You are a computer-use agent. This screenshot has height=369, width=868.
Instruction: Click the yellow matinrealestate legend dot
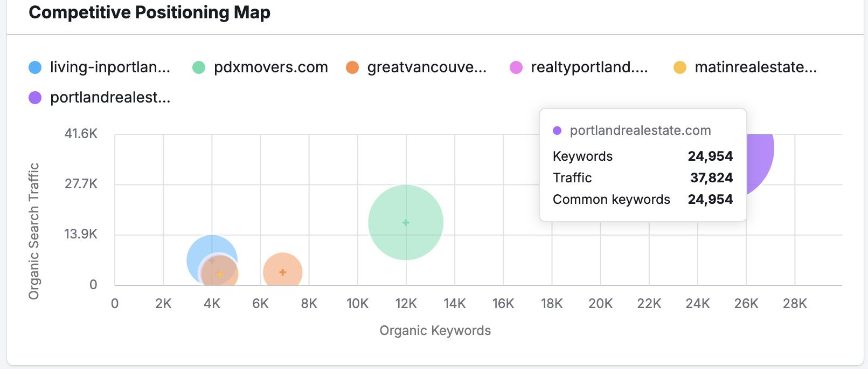[x=680, y=67]
